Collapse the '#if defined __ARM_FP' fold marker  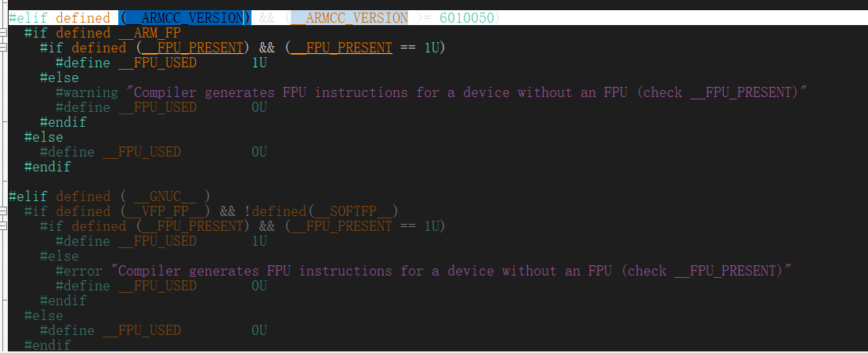(3, 33)
